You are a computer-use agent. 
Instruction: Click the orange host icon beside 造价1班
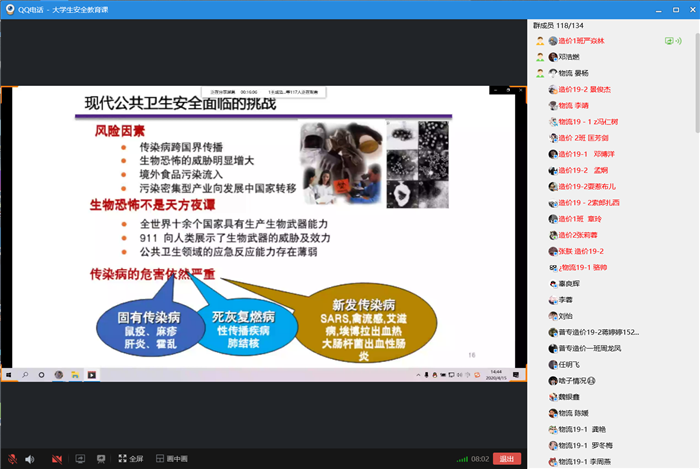[x=540, y=41]
